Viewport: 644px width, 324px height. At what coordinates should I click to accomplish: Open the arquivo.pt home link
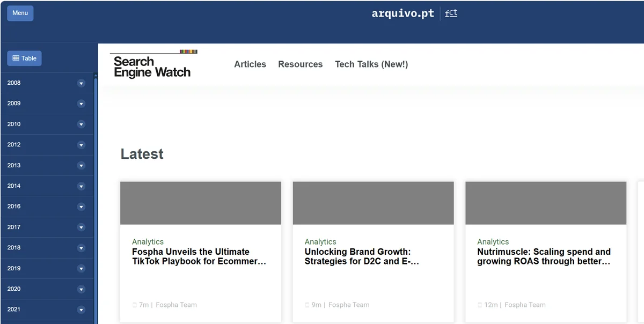[x=403, y=13]
